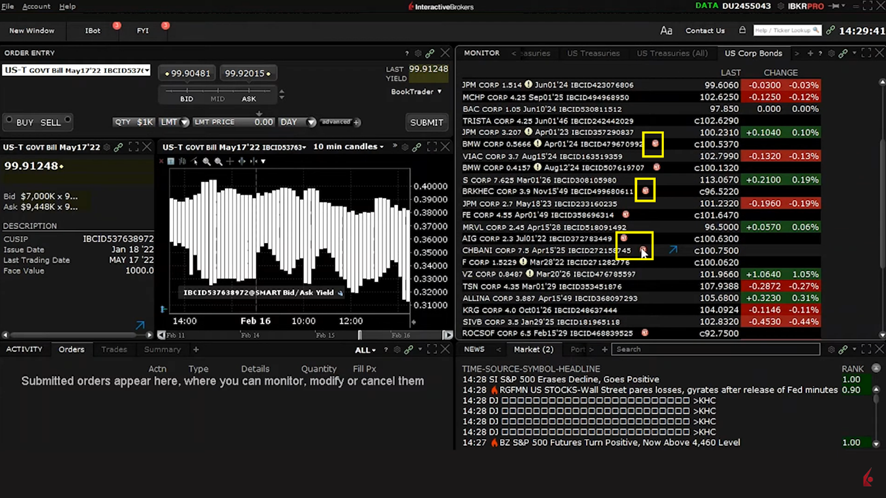Viewport: 886px width, 498px height.
Task: Toggle the SELL side of order entry
Action: (x=50, y=122)
